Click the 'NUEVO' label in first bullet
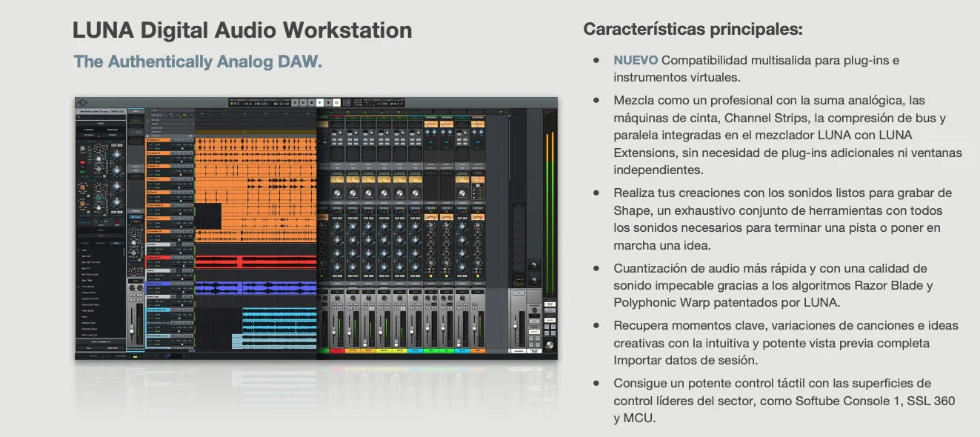Image resolution: width=980 pixels, height=437 pixels. coord(636,60)
